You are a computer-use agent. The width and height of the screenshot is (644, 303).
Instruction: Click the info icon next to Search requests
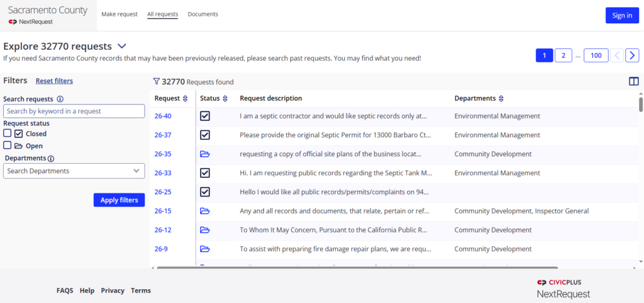[60, 99]
